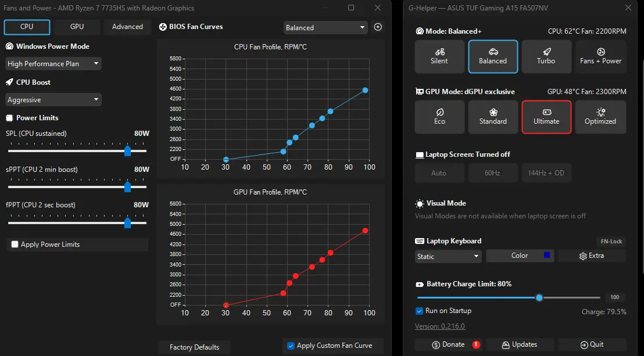Image resolution: width=644 pixels, height=356 pixels.
Task: Select Silent performance mode
Action: click(x=439, y=57)
